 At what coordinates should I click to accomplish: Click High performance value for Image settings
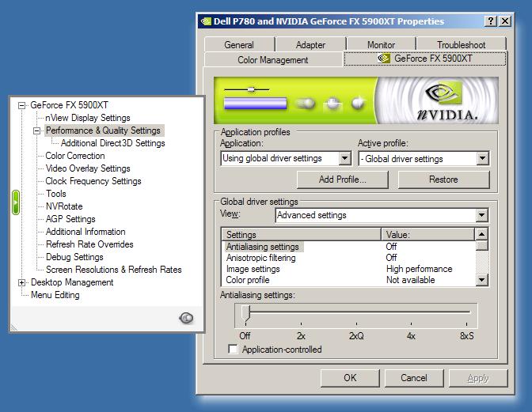point(419,269)
